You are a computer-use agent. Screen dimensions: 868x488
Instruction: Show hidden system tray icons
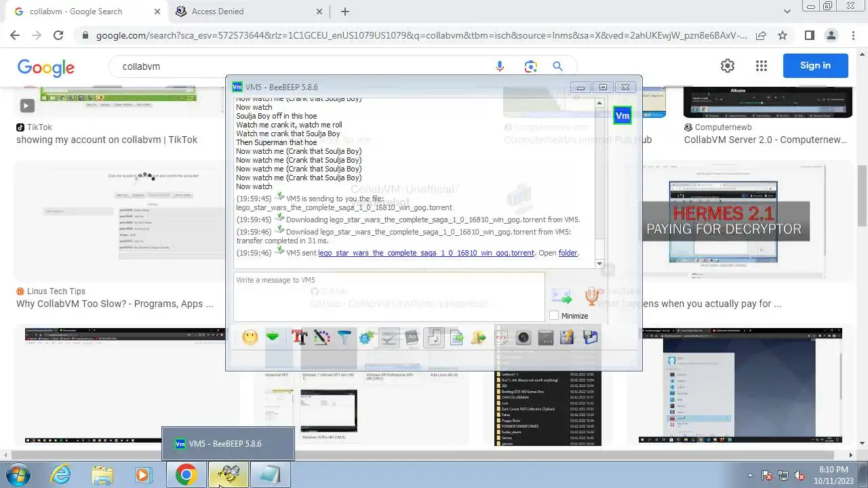click(750, 474)
